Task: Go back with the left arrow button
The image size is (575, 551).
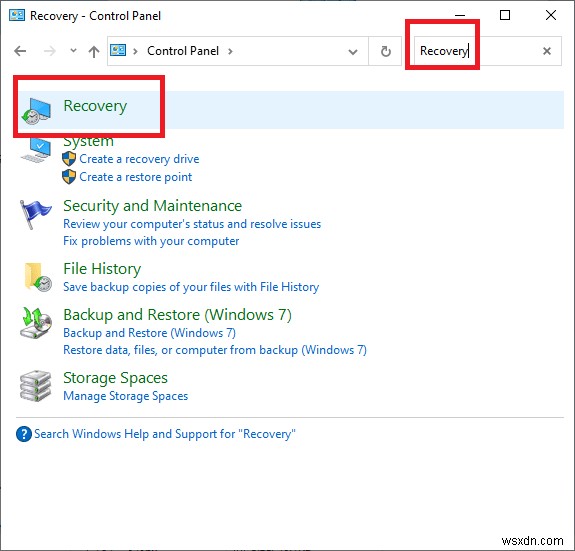Action: click(x=20, y=51)
